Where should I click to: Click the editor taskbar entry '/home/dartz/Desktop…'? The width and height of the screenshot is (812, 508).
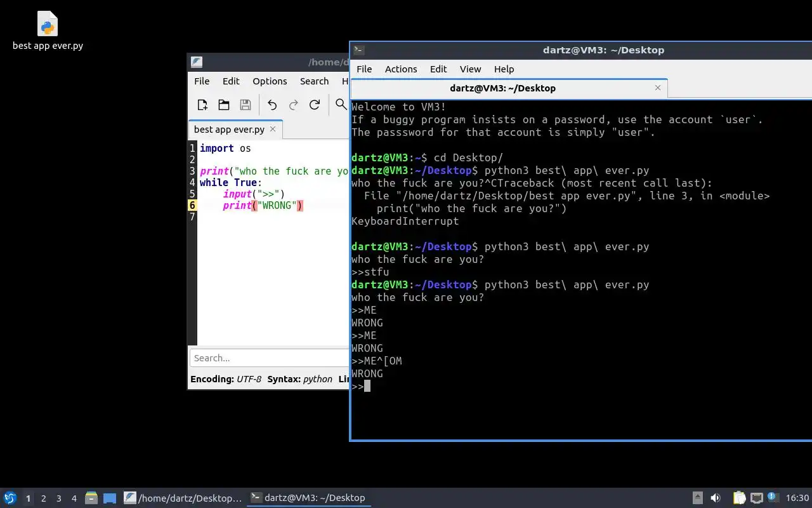click(x=183, y=498)
